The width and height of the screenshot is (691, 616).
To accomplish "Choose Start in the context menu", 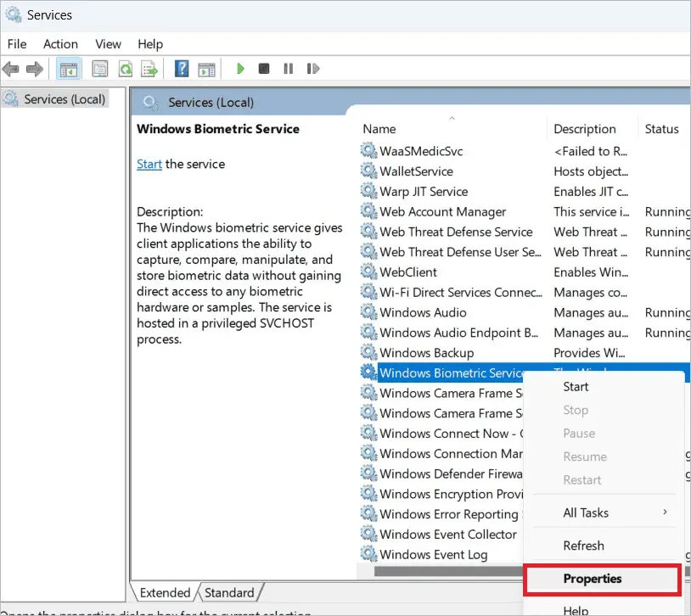I will tap(575, 386).
